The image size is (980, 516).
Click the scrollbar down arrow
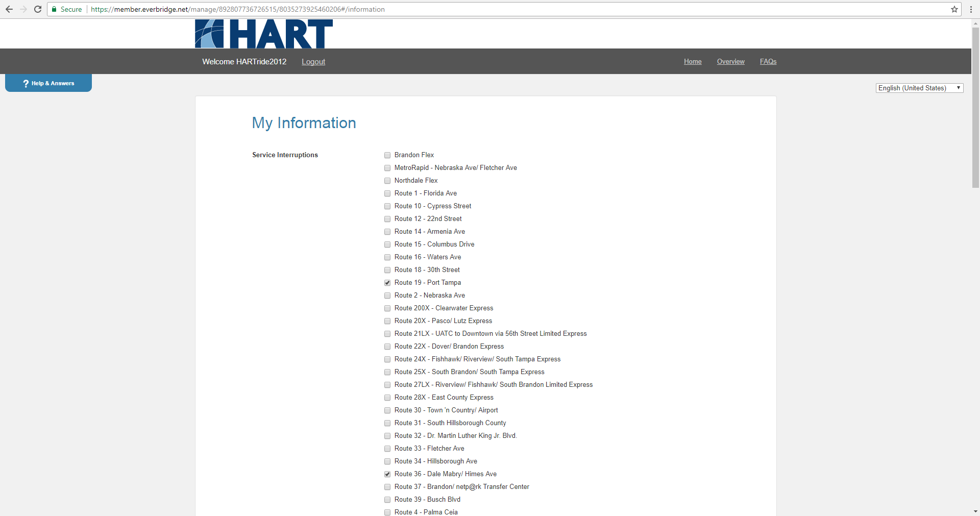point(975,511)
